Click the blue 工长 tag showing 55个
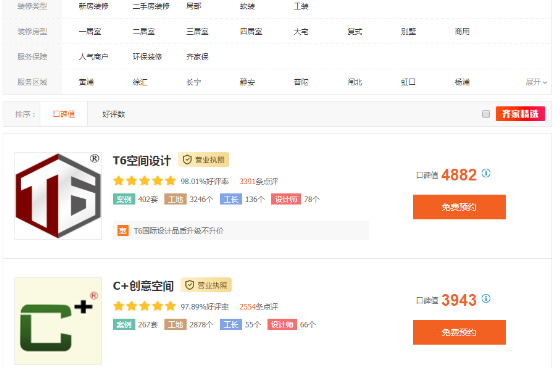 click(231, 324)
